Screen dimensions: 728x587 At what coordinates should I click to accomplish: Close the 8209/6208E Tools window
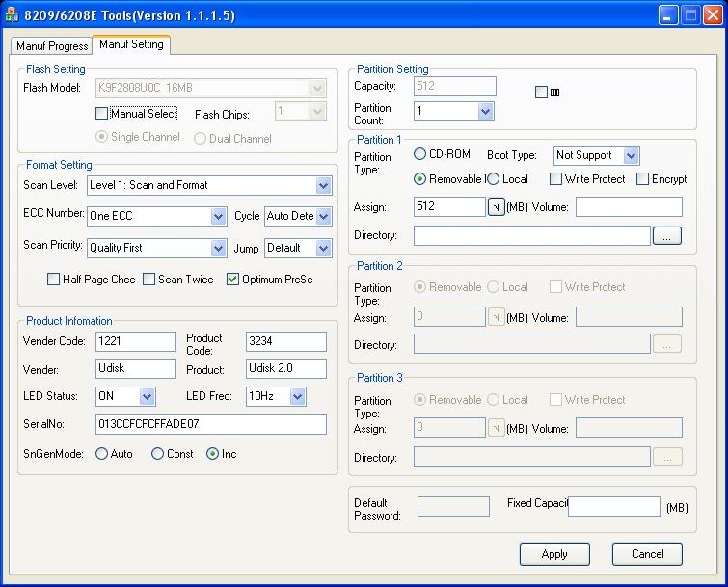[712, 16]
